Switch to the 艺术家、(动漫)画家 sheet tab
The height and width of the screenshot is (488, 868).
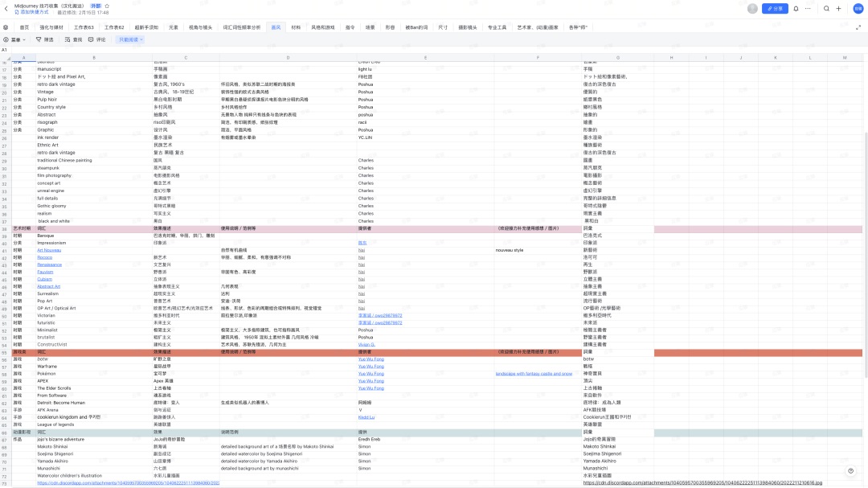[538, 27]
